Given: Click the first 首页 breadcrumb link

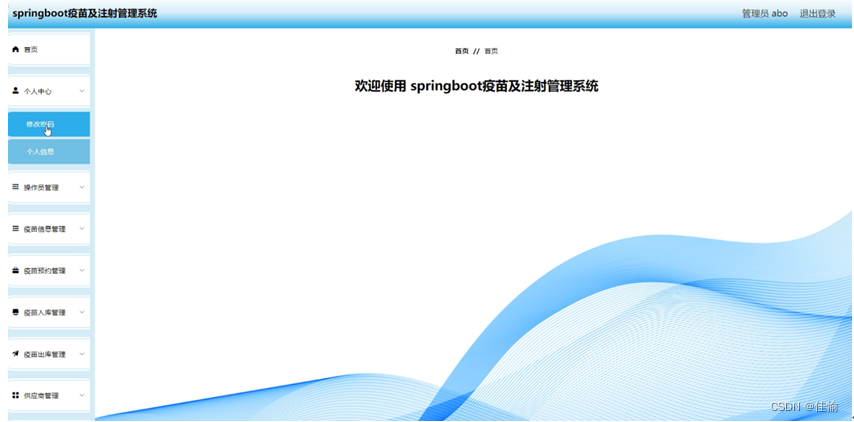Looking at the screenshot, I should tap(461, 51).
